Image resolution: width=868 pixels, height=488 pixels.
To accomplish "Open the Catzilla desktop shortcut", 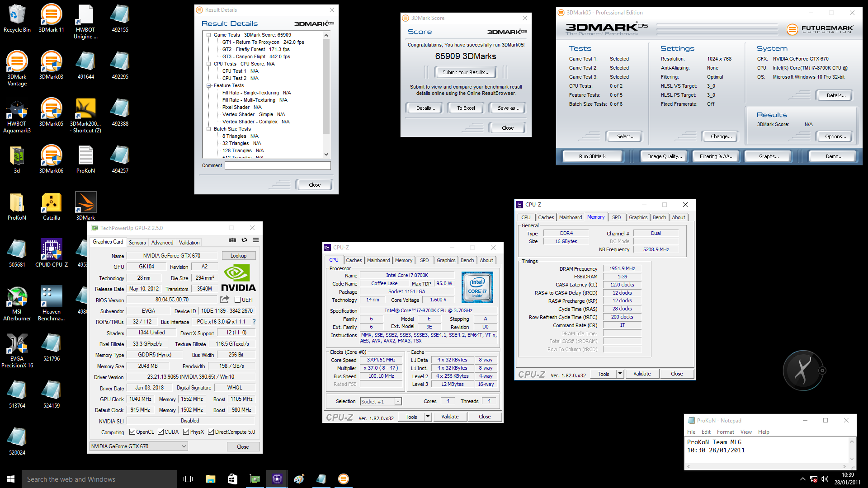I will click(x=51, y=206).
